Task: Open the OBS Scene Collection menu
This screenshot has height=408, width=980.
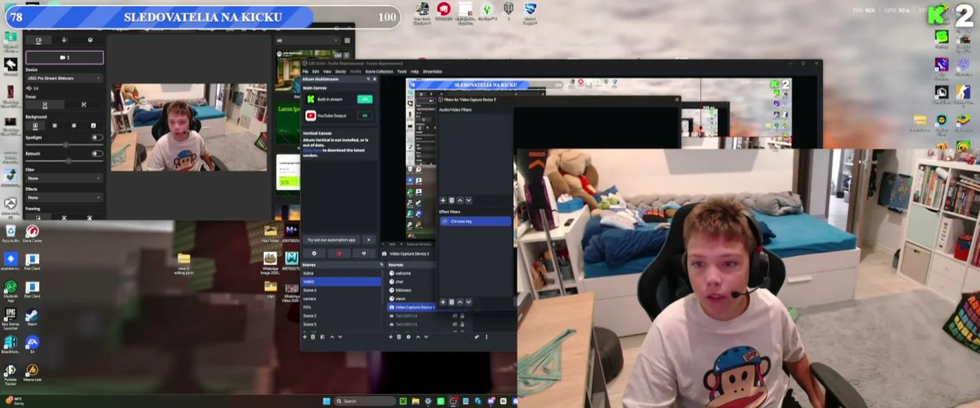Action: click(379, 71)
